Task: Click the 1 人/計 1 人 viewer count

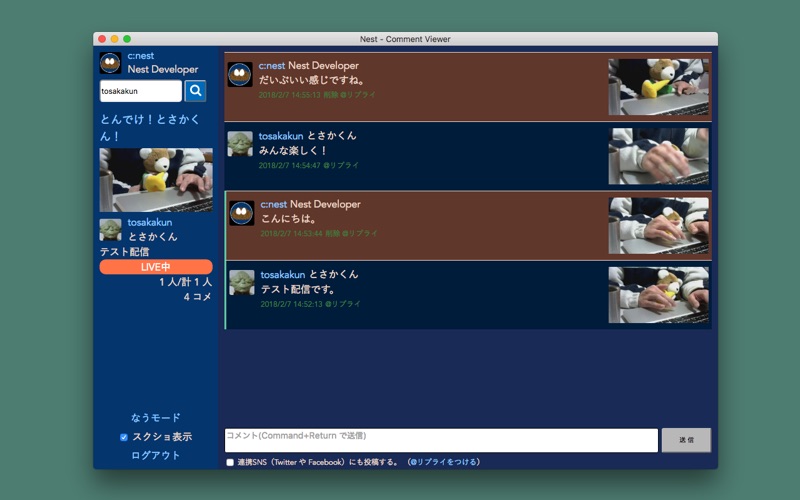Action: coord(186,282)
